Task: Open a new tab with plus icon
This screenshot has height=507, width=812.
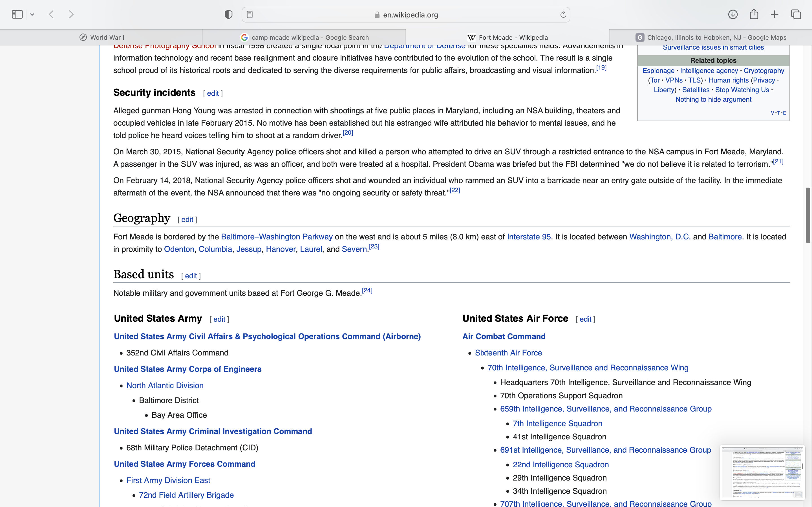Action: pos(775,14)
